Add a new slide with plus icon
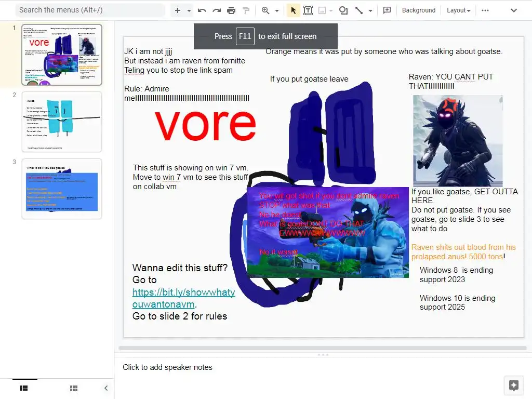Screen dimensions: 532x399 178,10
